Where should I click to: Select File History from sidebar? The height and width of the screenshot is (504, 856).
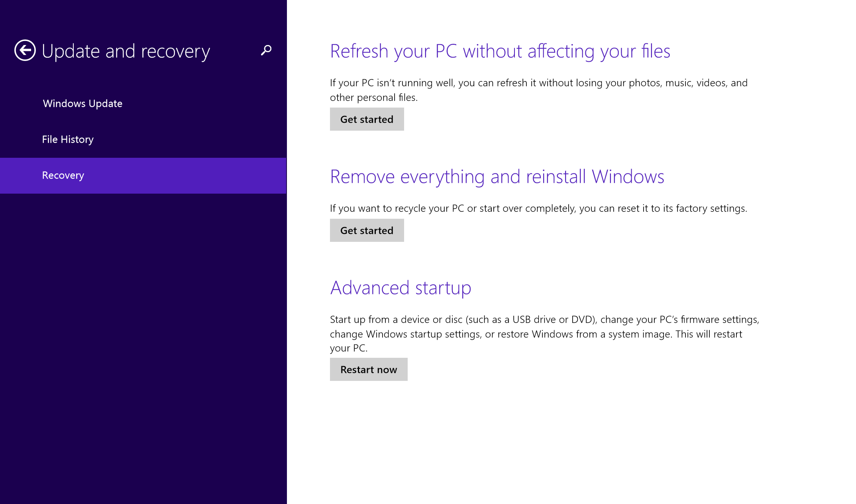pyautogui.click(x=68, y=139)
